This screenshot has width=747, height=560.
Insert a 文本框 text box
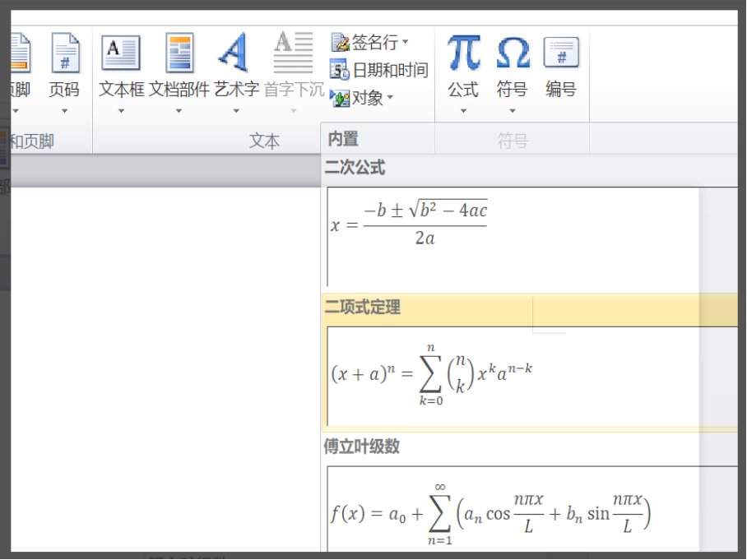[118, 54]
